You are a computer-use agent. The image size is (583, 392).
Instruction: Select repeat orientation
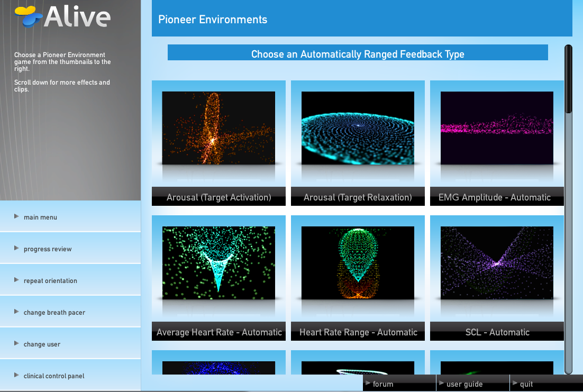point(50,281)
